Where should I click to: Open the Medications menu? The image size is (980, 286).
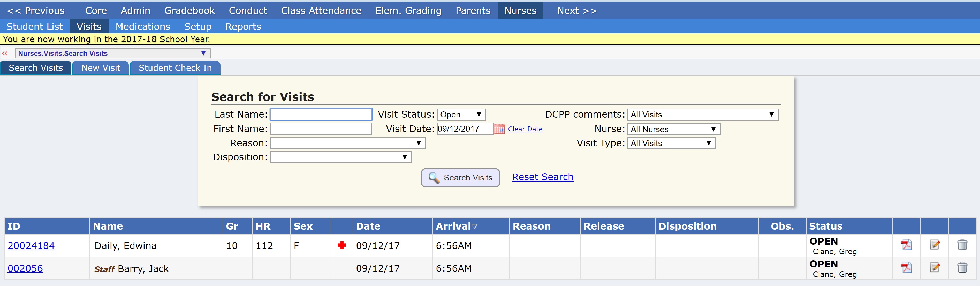[143, 27]
